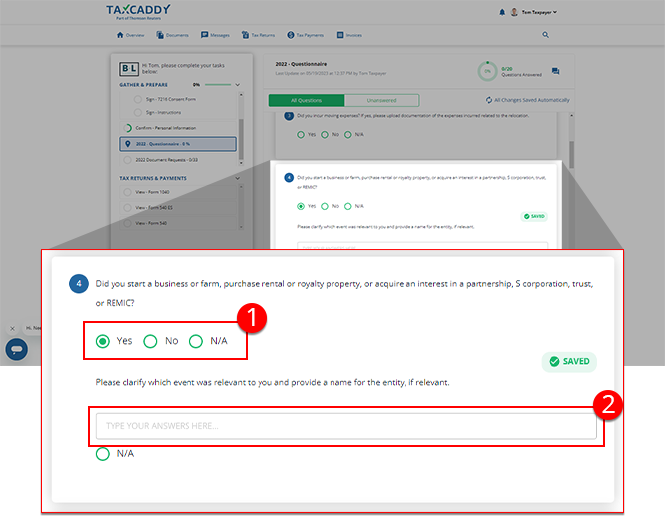
Task: Click the All Changes Saved Automatically sync icon
Action: click(489, 100)
